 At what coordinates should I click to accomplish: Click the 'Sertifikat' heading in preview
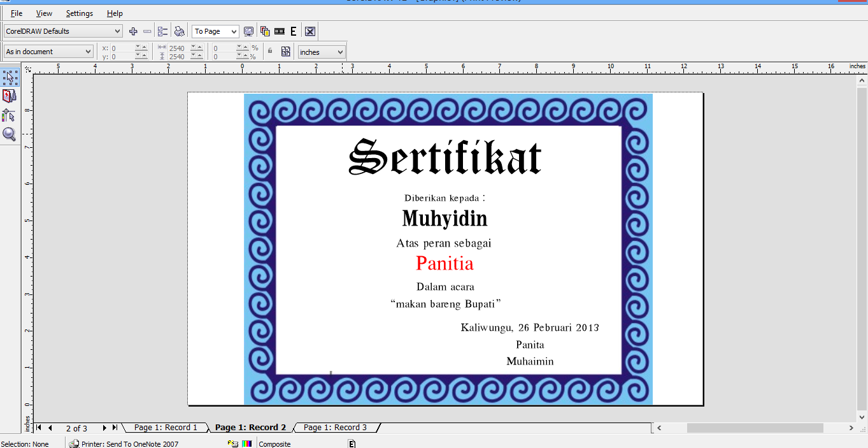[445, 157]
